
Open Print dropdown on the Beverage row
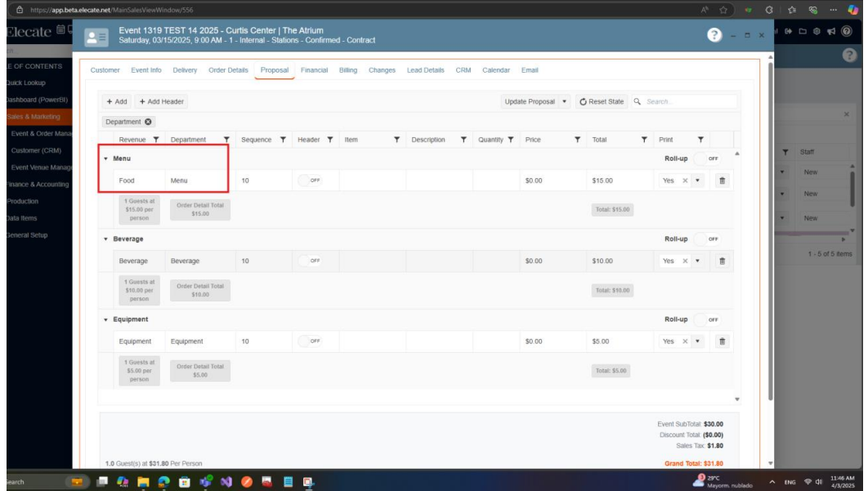697,261
